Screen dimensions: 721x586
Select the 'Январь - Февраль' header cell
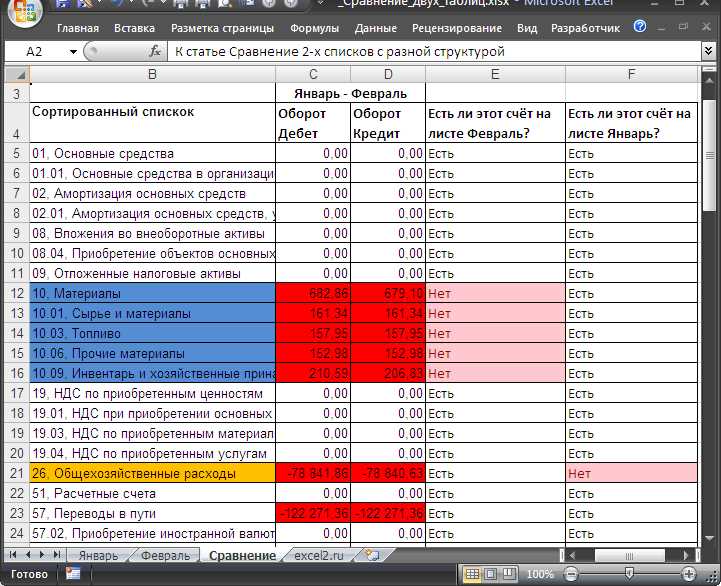pyautogui.click(x=350, y=93)
